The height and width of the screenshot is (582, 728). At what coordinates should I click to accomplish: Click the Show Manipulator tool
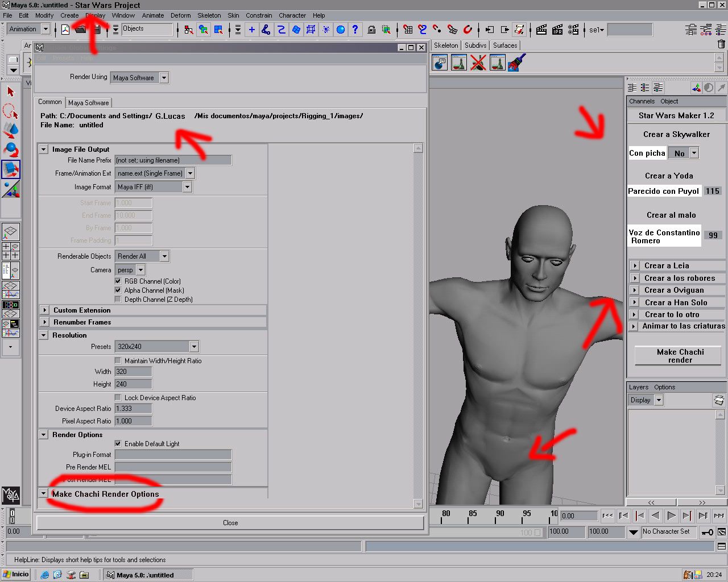[x=10, y=188]
